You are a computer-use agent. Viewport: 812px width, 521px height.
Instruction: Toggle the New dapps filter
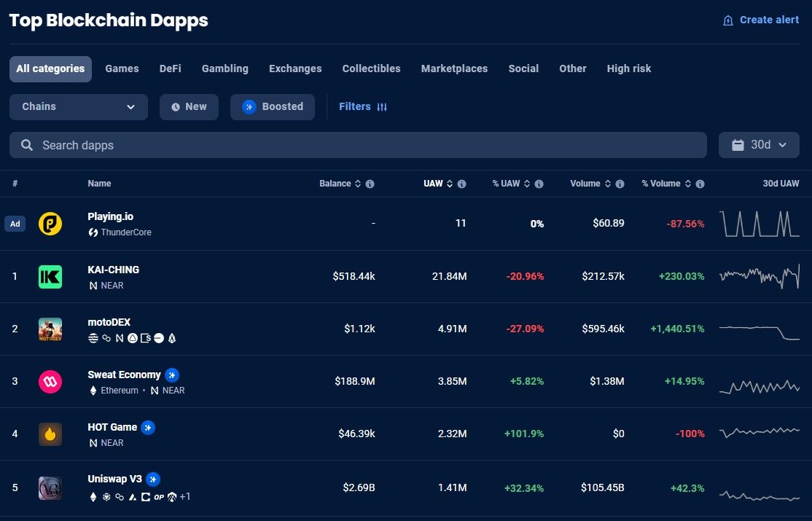(189, 106)
